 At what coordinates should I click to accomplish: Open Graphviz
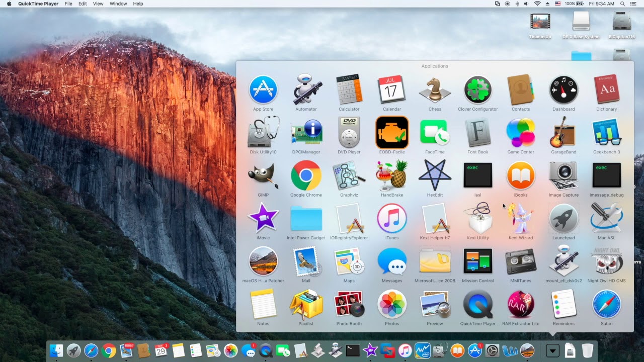349,175
